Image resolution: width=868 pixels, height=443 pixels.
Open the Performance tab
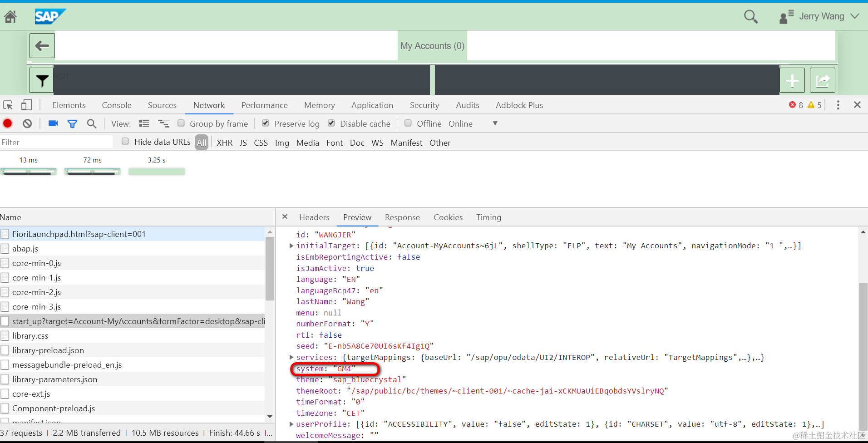click(x=265, y=105)
